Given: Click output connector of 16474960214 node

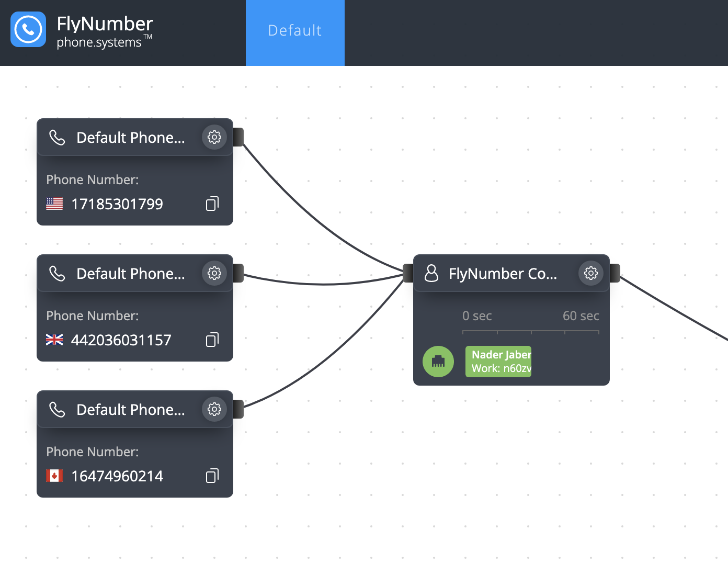Looking at the screenshot, I should pyautogui.click(x=238, y=409).
